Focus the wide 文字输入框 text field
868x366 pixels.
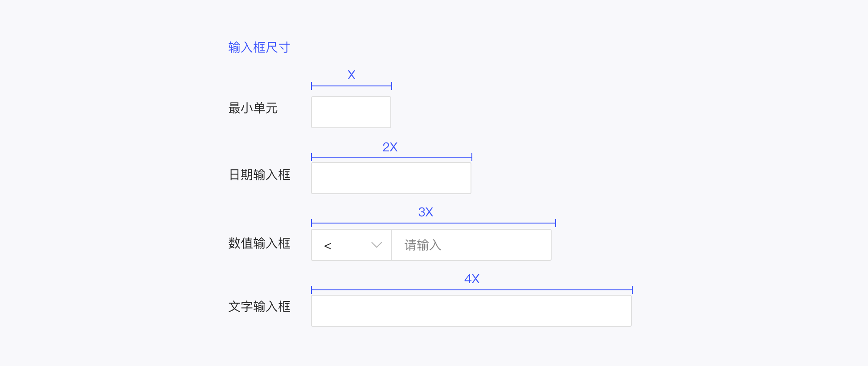471,311
